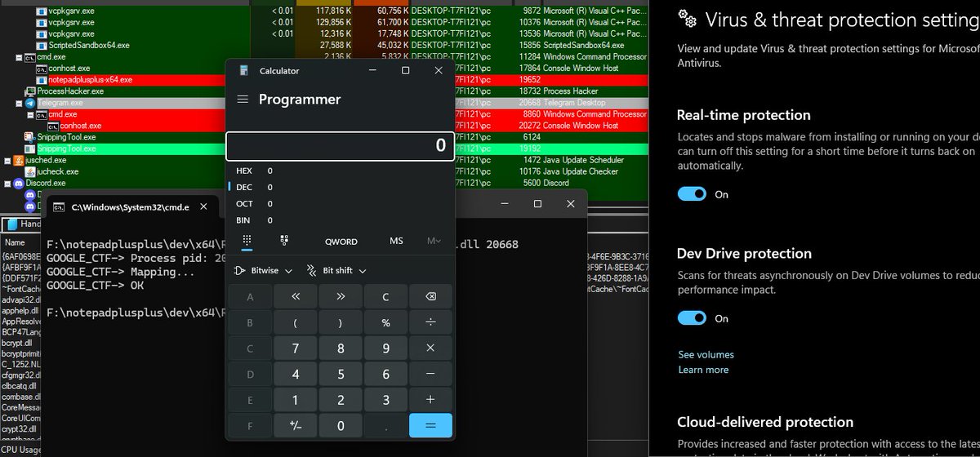Image resolution: width=980 pixels, height=457 pixels.
Task: Click the ProcessHacker.exe icon
Action: (29, 91)
